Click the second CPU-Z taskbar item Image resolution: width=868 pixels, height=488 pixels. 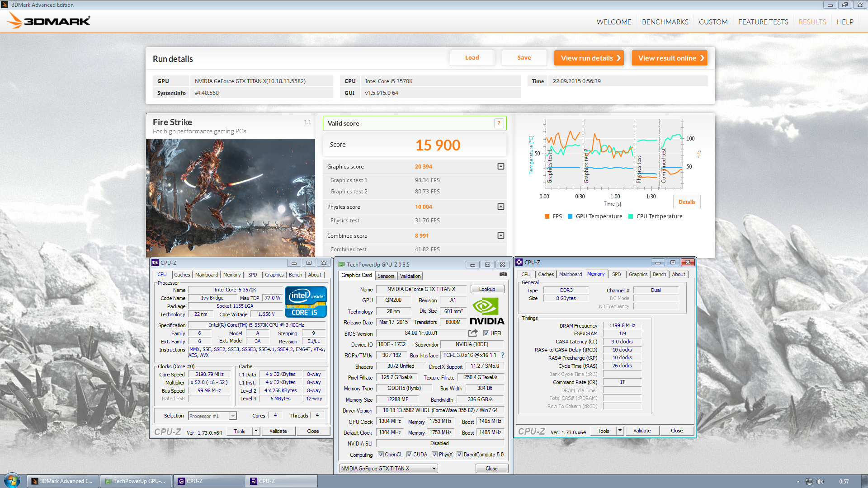281,481
